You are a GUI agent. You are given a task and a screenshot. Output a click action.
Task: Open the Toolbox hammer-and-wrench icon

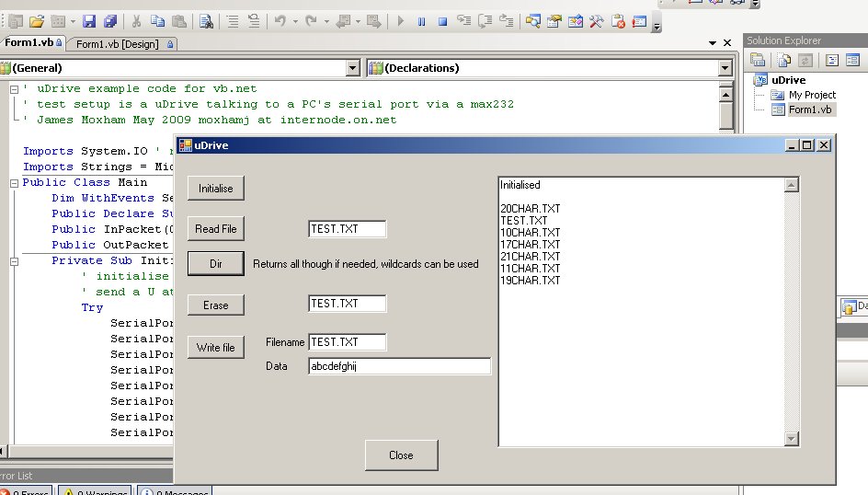point(597,21)
